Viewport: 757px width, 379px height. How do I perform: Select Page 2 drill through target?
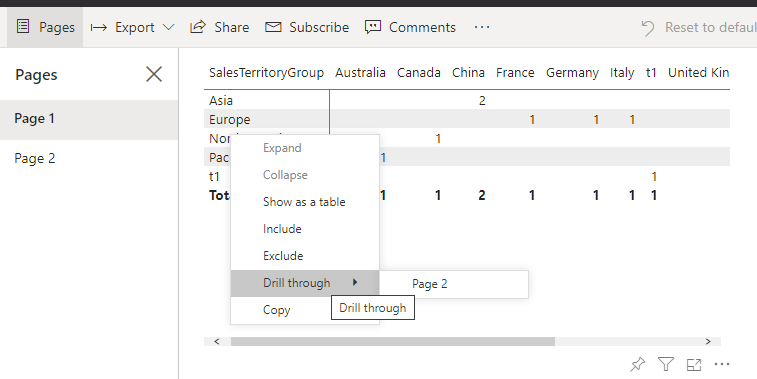pos(454,284)
